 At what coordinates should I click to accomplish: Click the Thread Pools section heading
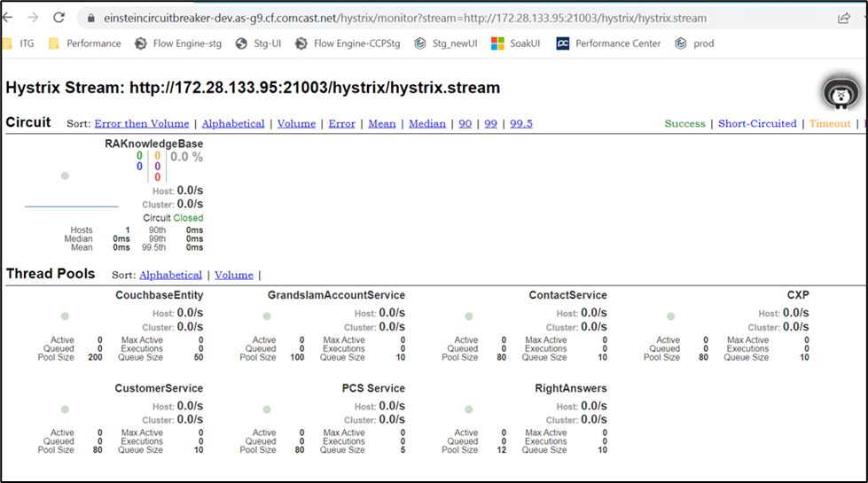tap(51, 273)
